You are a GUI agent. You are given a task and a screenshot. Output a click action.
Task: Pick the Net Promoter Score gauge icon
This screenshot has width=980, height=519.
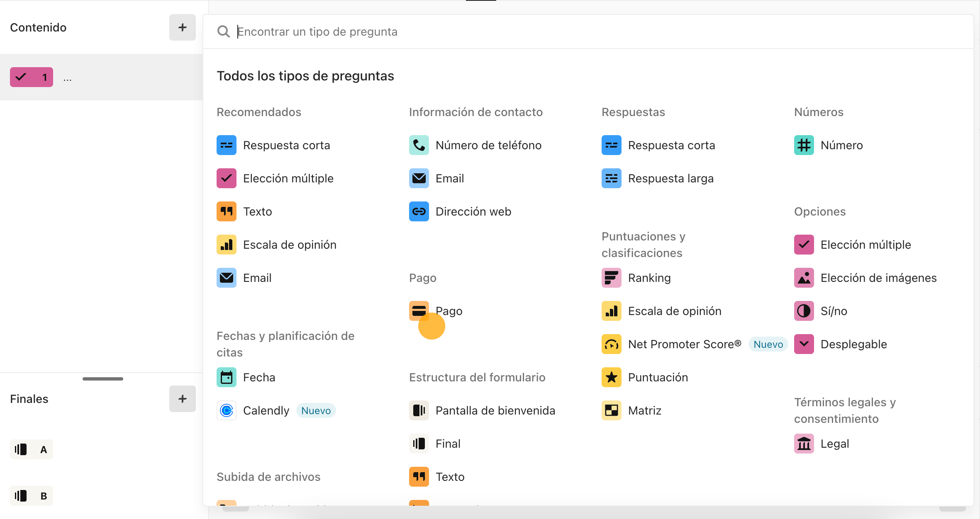click(611, 344)
